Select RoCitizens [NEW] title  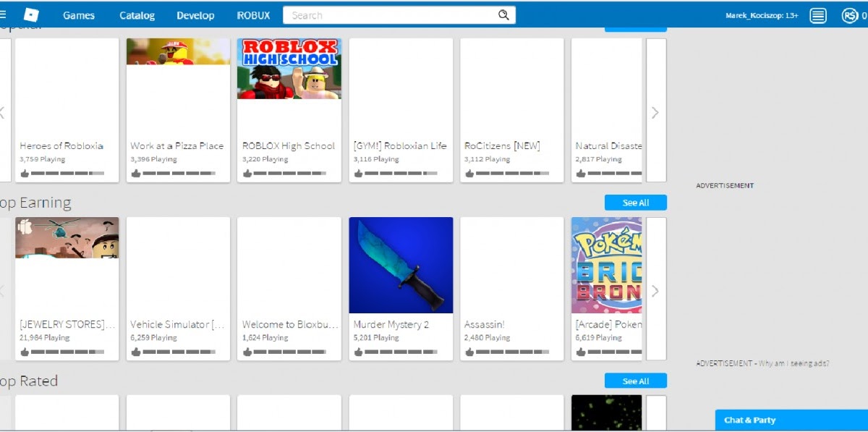[x=502, y=145]
